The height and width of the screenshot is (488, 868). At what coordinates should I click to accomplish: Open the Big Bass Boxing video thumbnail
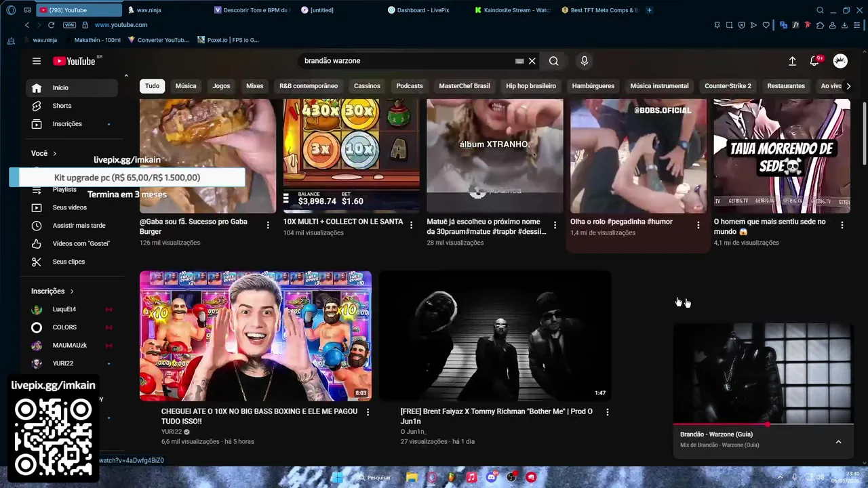tap(256, 336)
